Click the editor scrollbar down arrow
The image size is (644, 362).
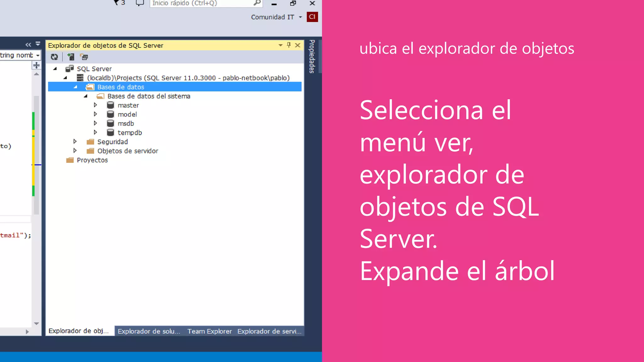tap(36, 323)
